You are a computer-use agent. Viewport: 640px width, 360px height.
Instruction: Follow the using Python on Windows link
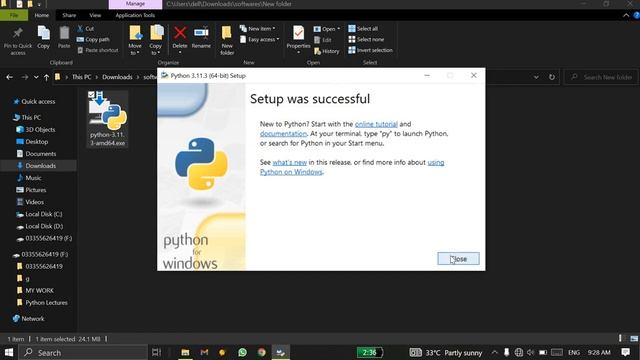352,167
